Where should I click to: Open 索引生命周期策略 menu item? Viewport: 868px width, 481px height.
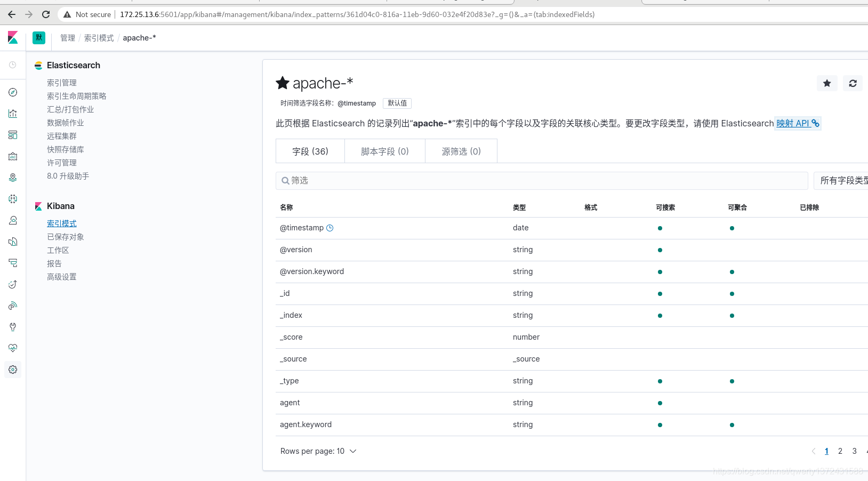(x=77, y=96)
